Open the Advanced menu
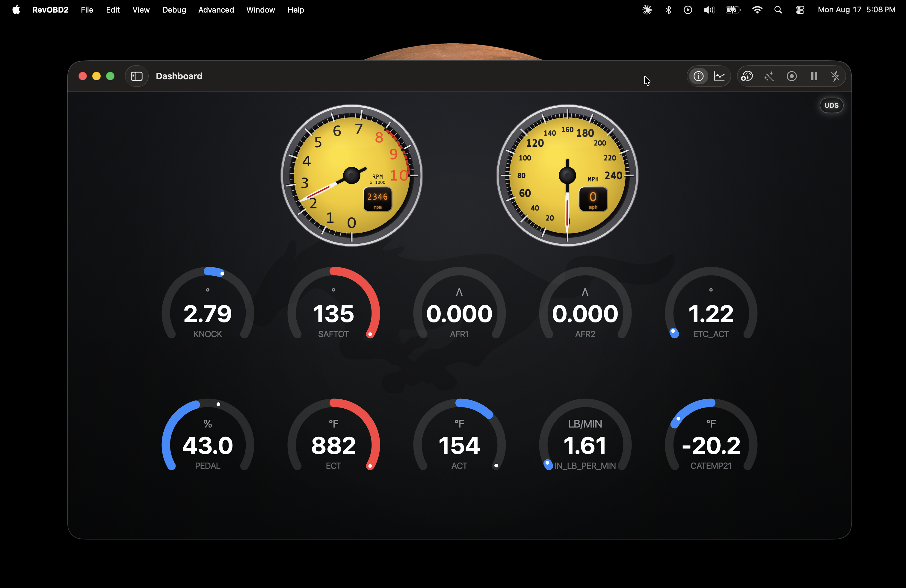This screenshot has width=906, height=588. click(x=216, y=10)
